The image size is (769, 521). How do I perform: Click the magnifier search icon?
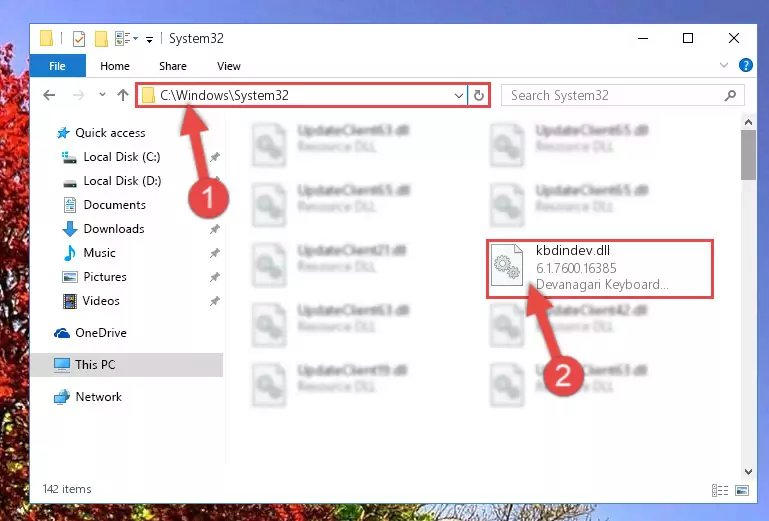pos(730,95)
